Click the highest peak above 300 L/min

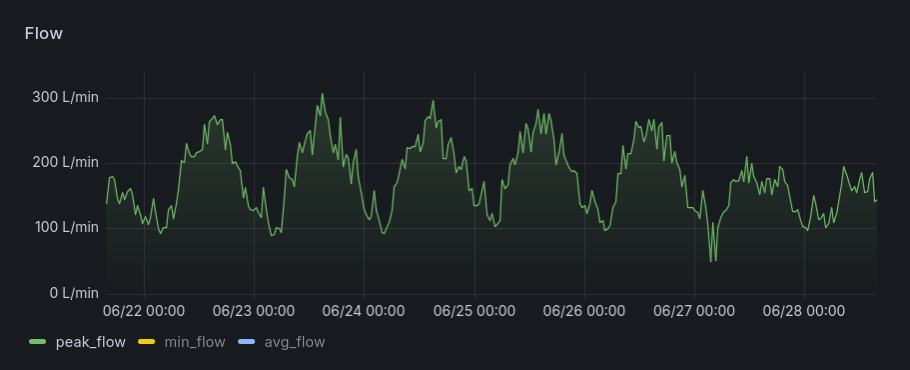(323, 94)
